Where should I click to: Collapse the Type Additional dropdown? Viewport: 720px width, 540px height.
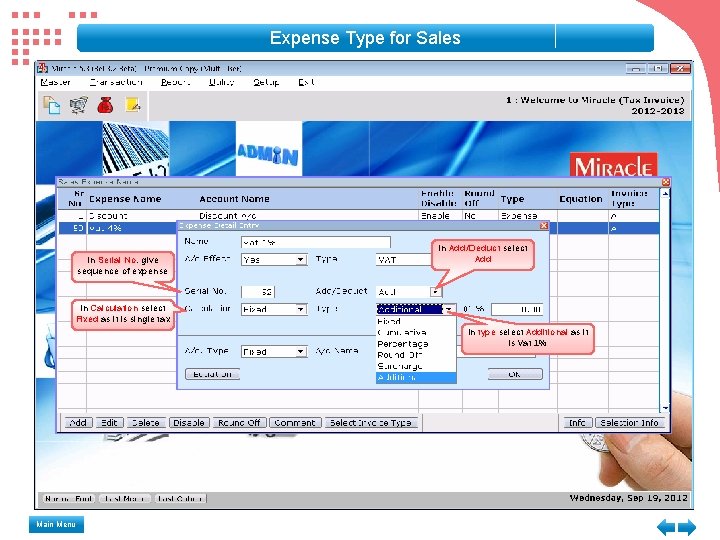449,309
